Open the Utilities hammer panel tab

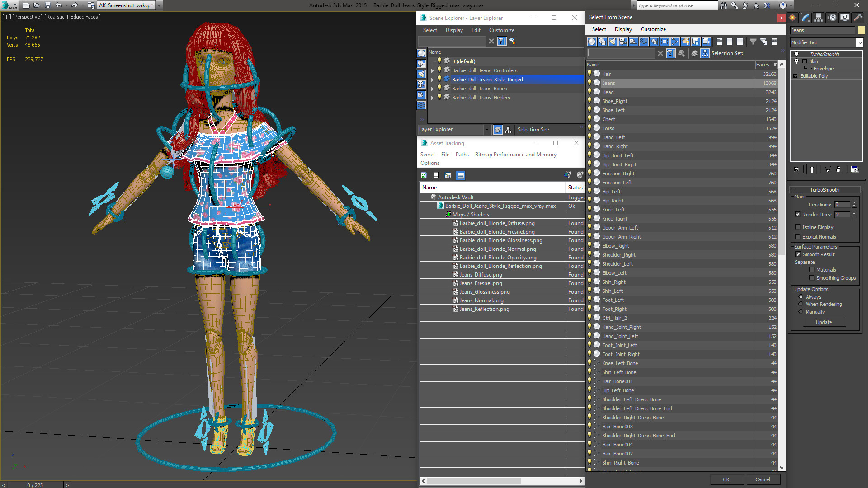(x=858, y=18)
